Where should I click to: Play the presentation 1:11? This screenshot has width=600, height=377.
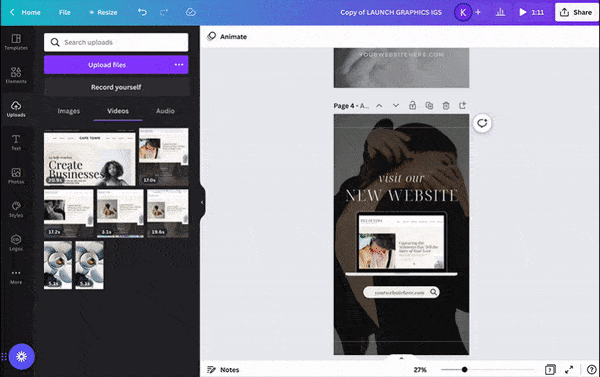(532, 12)
